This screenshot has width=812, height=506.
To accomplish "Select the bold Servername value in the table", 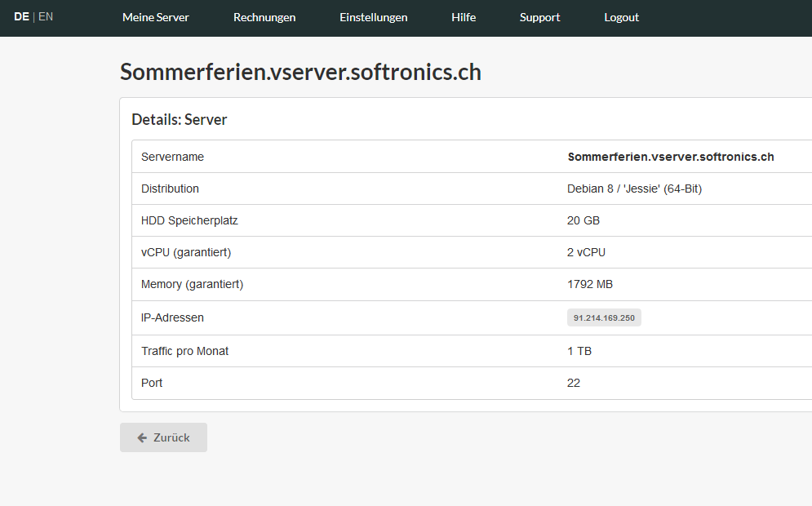I will pos(671,157).
